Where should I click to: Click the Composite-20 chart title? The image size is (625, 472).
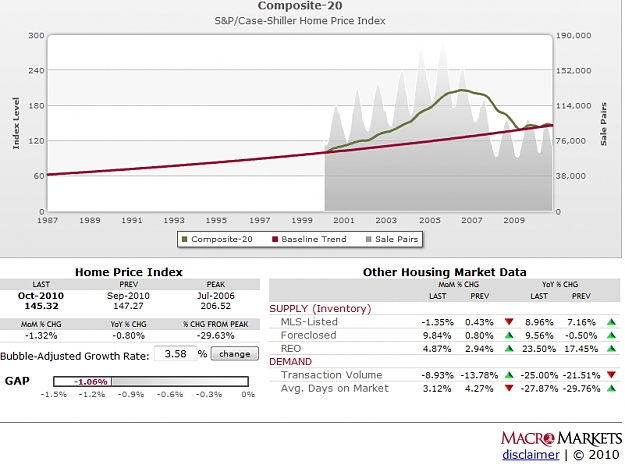(300, 6)
